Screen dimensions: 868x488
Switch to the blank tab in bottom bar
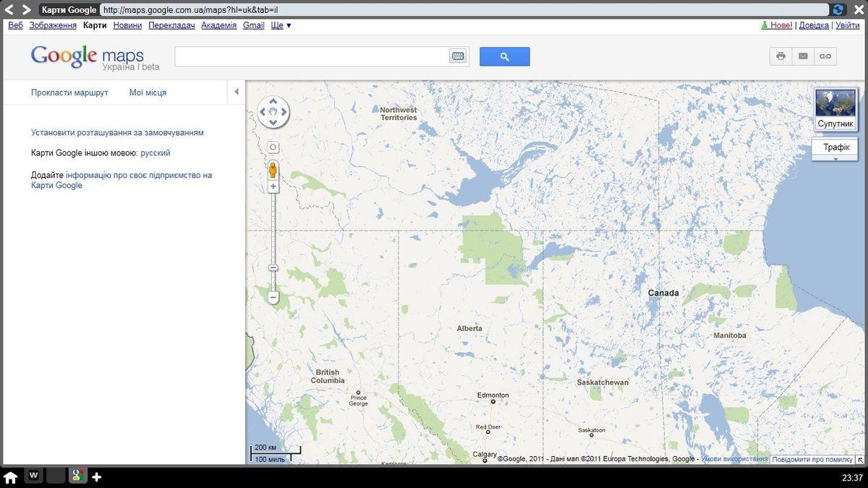pyautogui.click(x=56, y=476)
